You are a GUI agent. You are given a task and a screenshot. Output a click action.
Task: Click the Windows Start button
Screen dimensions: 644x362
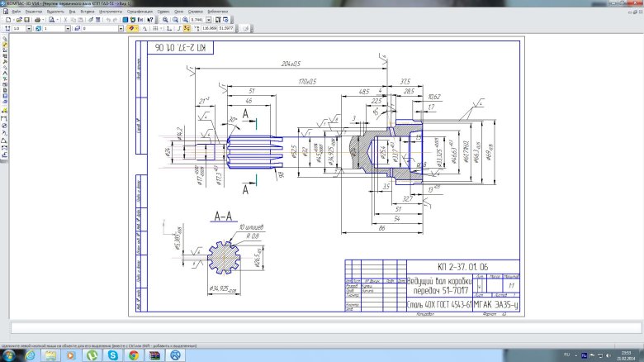pos(9,355)
